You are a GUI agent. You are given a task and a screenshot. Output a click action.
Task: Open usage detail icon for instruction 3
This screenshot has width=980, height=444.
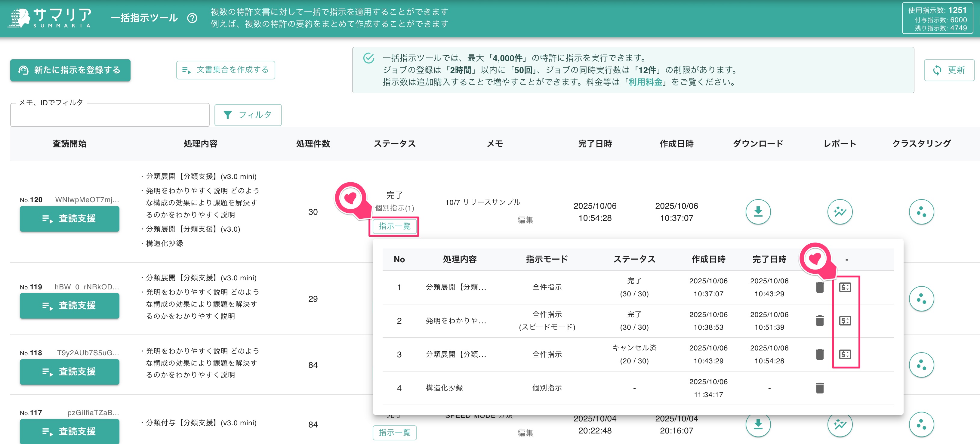pos(845,354)
